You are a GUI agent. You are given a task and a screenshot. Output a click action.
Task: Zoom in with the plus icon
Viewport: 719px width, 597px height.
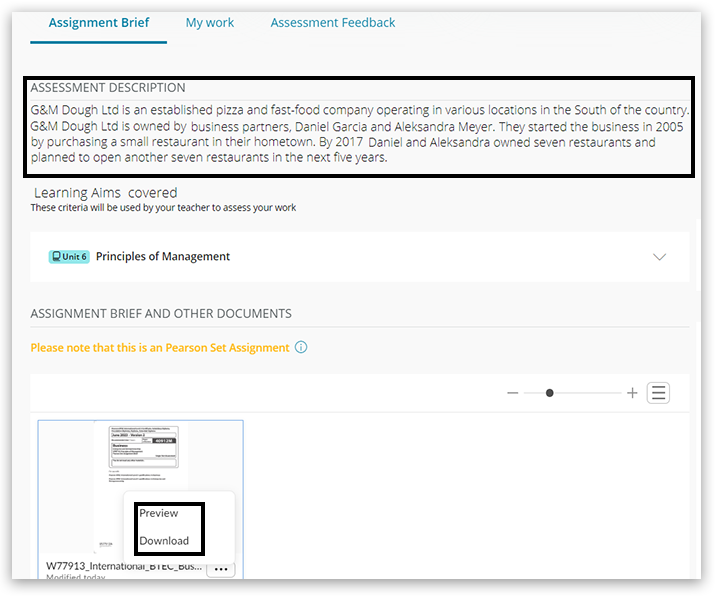click(x=632, y=393)
